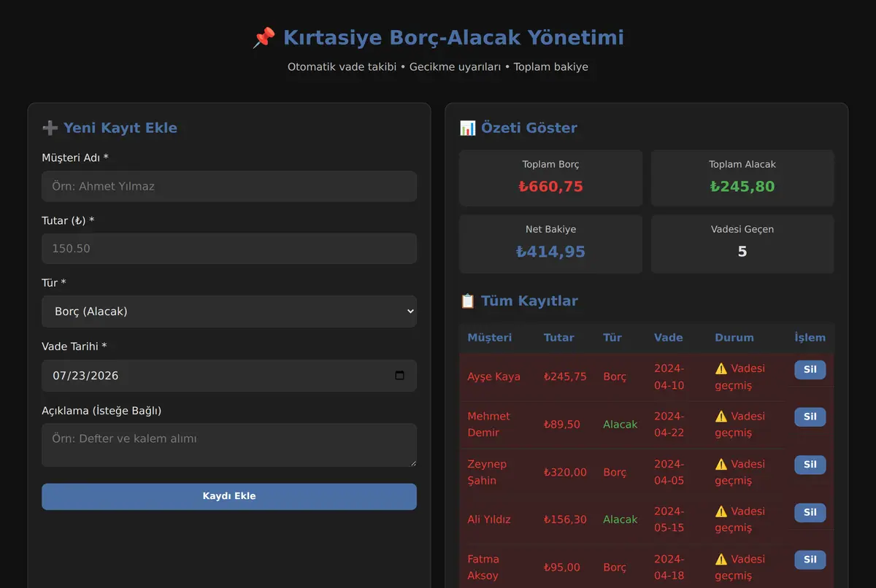Select the customer name Fatma Aksoy
This screenshot has width=876, height=588.
click(x=483, y=567)
